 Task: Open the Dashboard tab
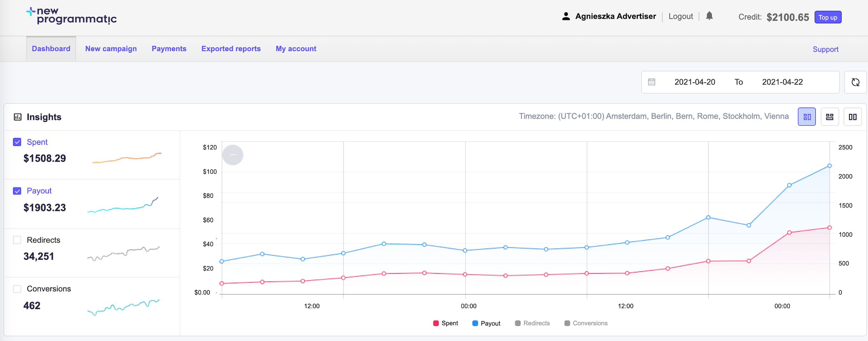(51, 49)
